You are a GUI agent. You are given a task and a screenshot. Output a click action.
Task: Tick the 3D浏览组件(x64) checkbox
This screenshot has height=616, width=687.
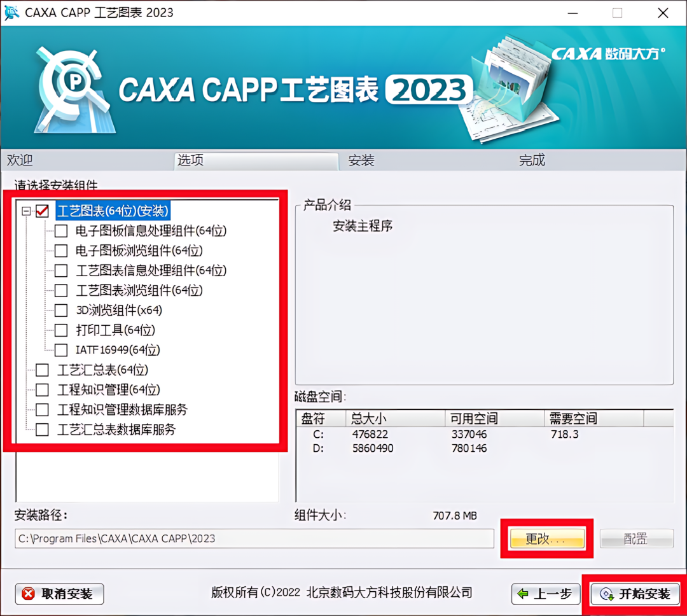(x=61, y=310)
